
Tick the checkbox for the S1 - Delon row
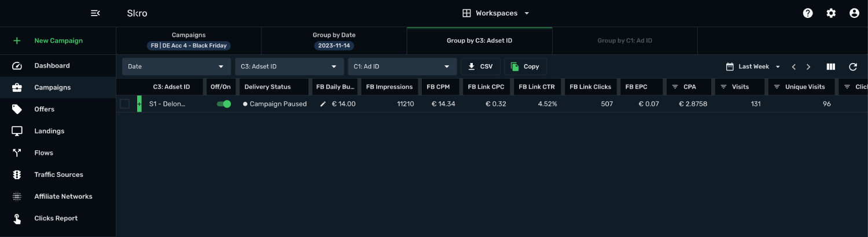[x=124, y=104]
